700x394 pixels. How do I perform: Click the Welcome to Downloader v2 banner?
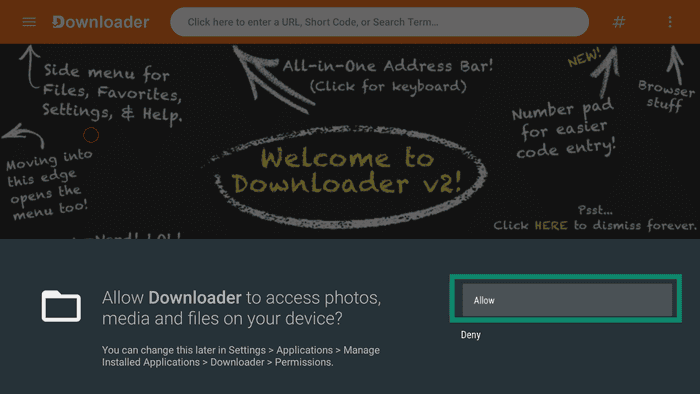346,176
